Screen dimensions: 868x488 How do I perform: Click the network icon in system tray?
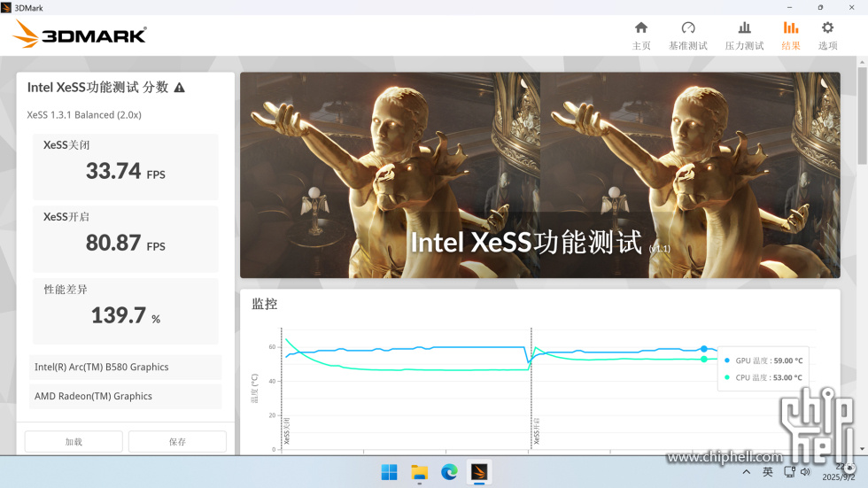click(x=789, y=472)
